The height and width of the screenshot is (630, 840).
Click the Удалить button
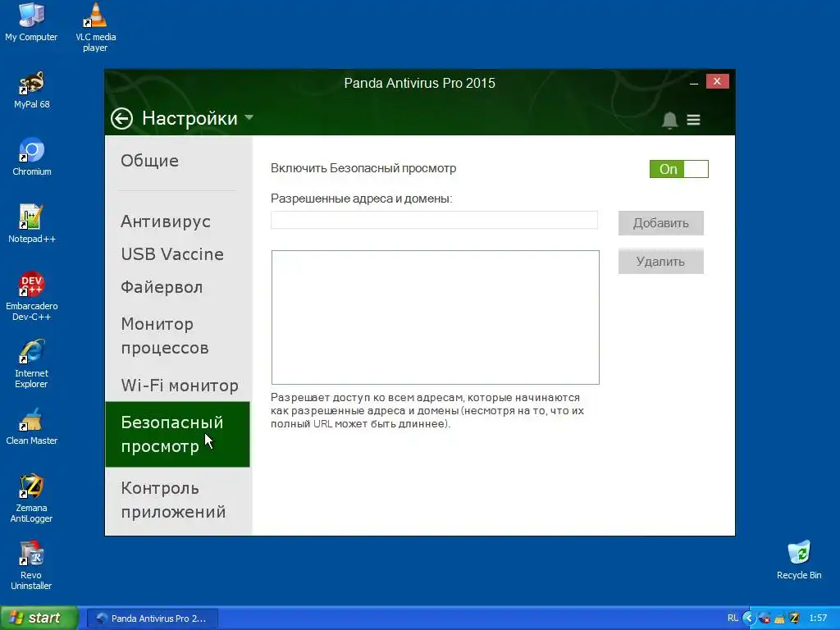click(x=660, y=262)
